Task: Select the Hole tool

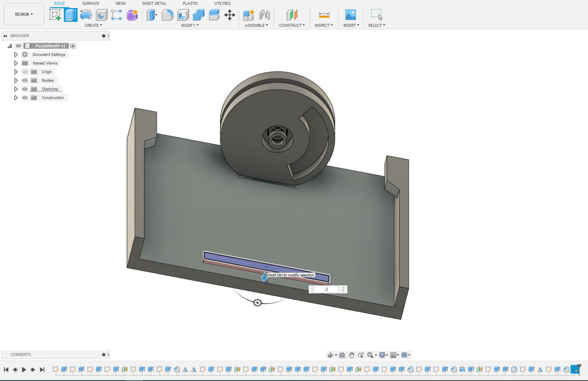Action: coord(101,15)
